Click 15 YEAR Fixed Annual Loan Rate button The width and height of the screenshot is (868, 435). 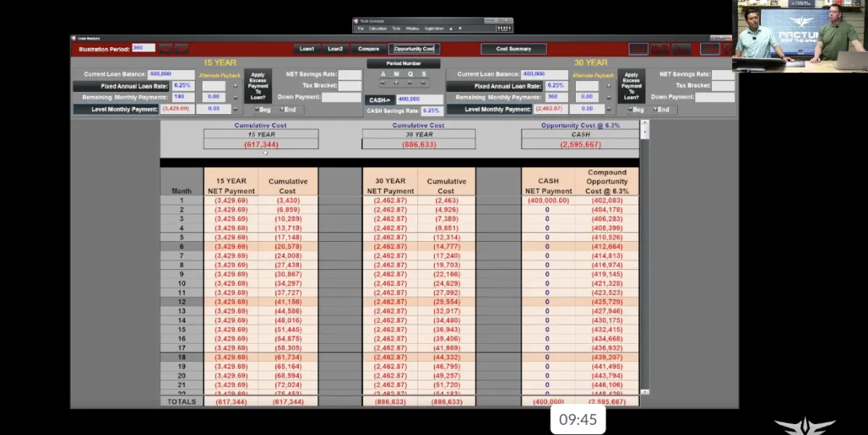tap(122, 86)
